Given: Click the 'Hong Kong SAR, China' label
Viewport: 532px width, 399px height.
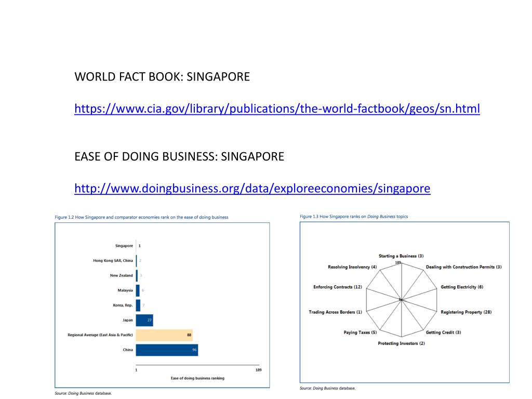Looking at the screenshot, I should pos(113,261).
